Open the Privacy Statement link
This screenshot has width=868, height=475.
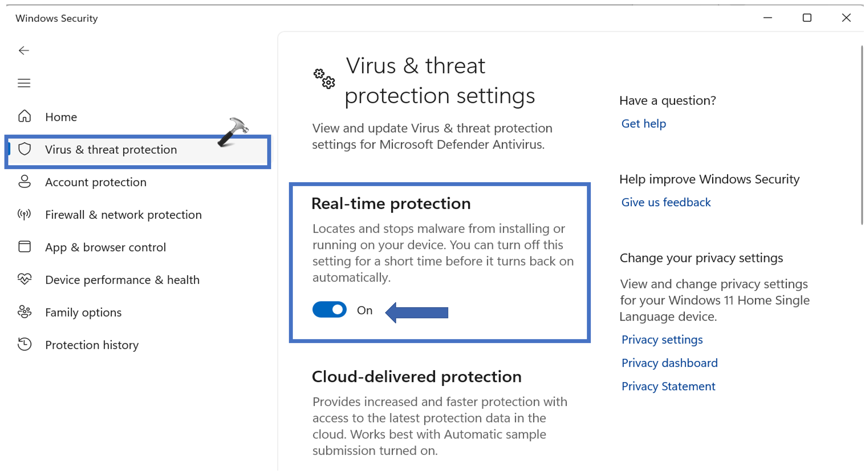[x=668, y=386]
